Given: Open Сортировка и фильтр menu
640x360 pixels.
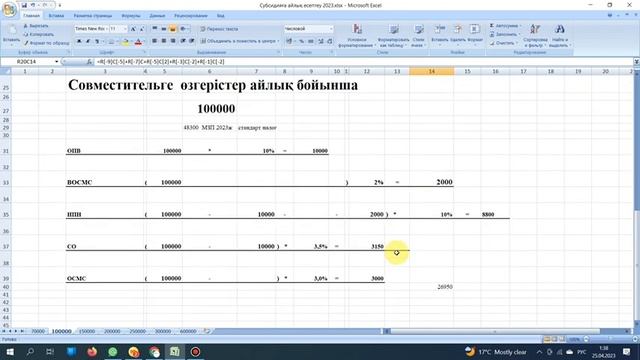Looking at the screenshot, I should click(535, 36).
